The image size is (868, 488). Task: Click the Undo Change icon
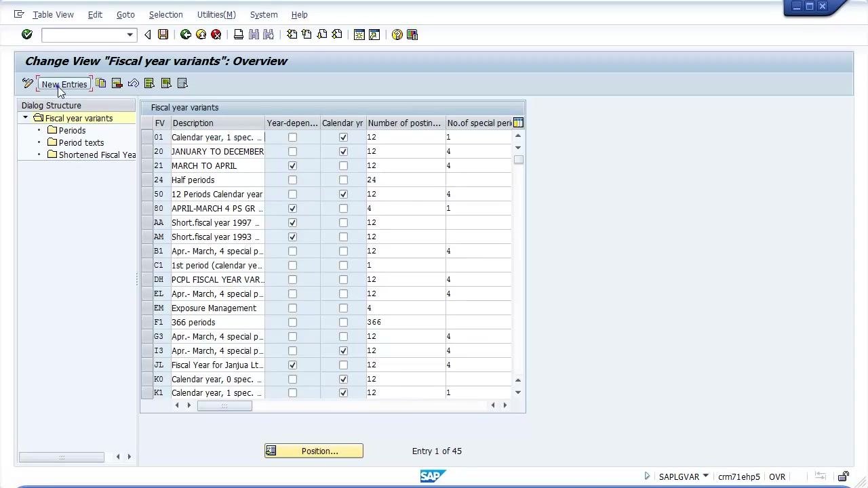pos(134,83)
